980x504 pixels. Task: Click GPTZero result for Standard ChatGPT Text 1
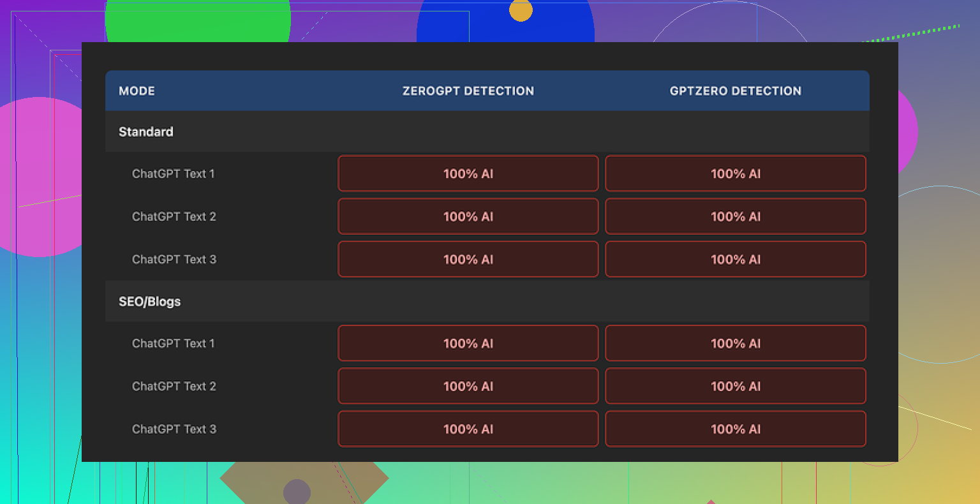[735, 174]
